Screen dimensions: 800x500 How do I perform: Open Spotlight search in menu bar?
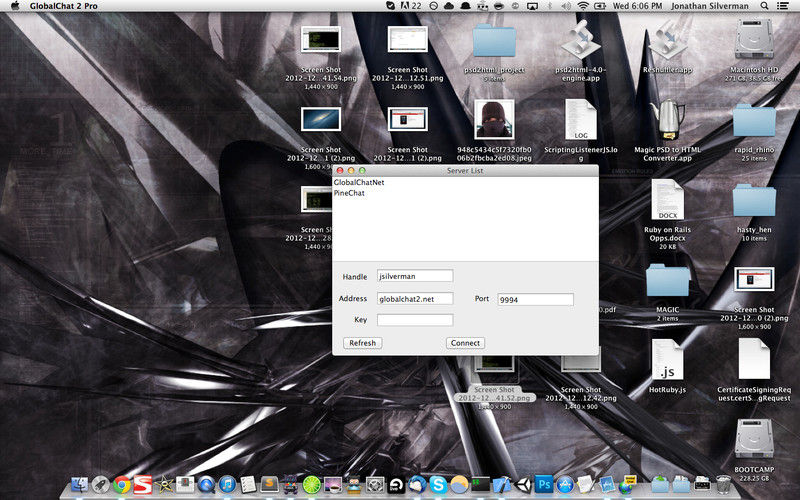click(764, 6)
